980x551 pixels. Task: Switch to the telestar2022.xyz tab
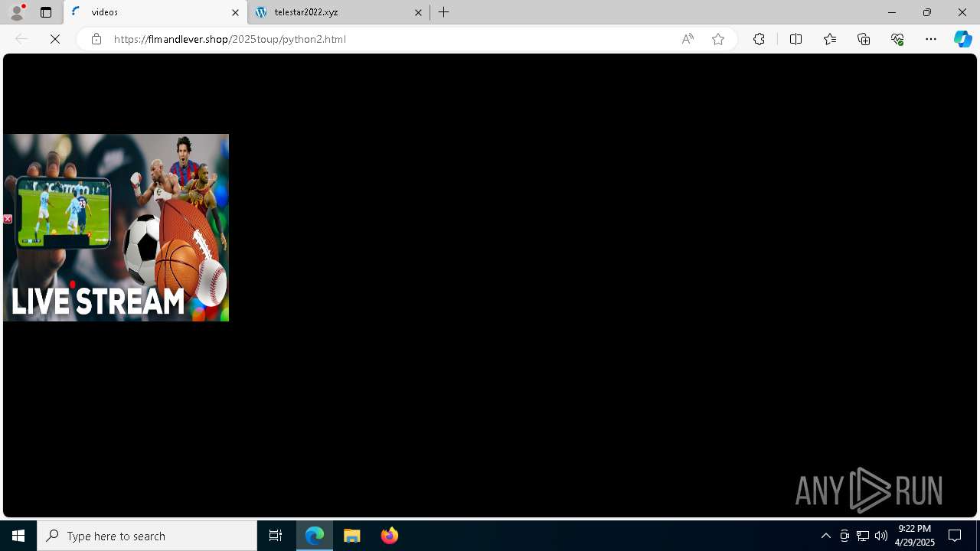[338, 12]
